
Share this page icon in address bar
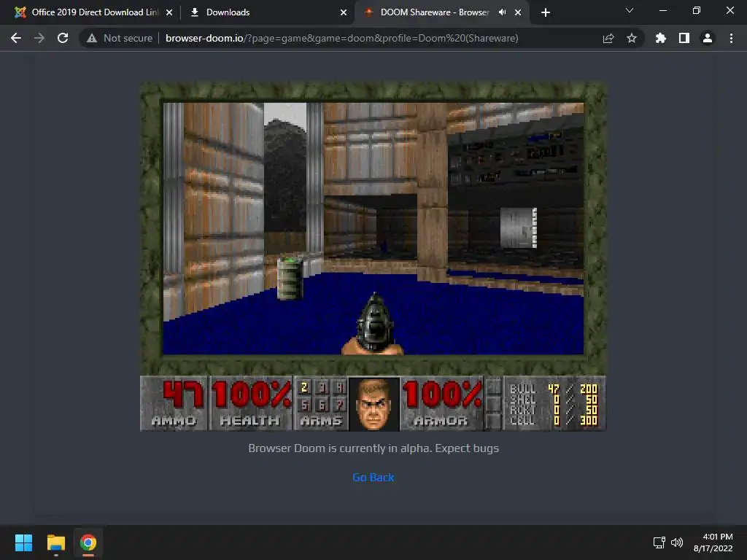coord(608,38)
